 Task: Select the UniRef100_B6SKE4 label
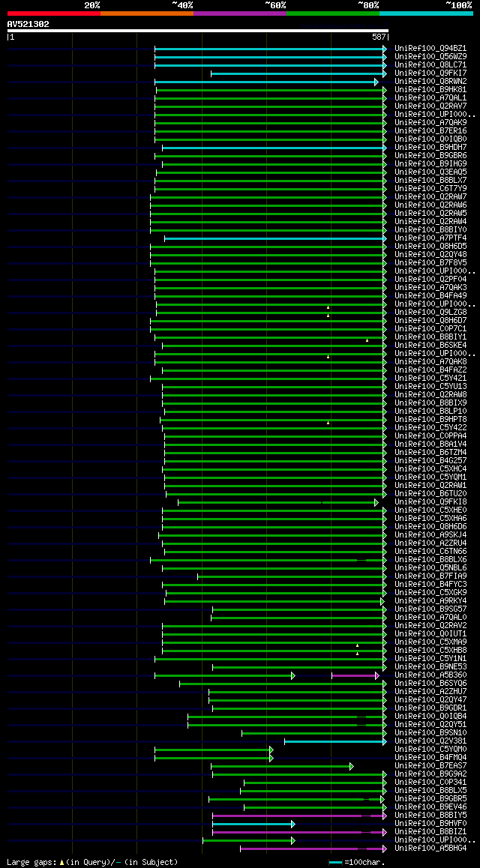[x=430, y=346]
